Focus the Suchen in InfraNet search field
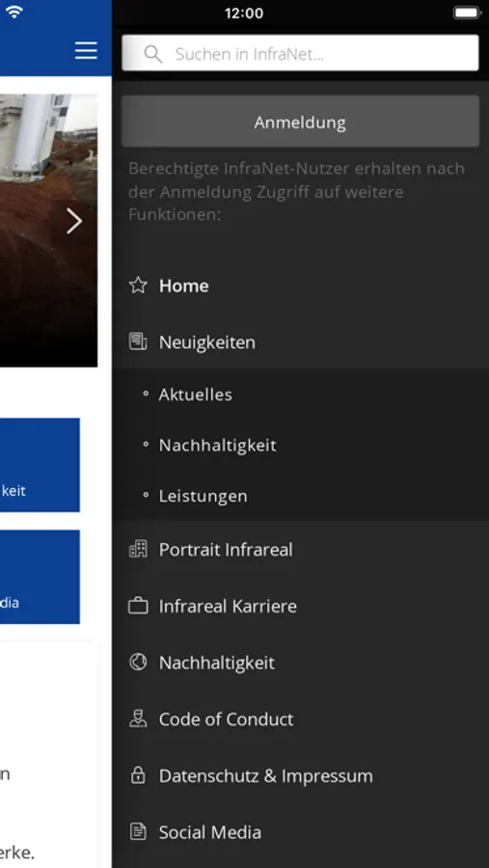 click(x=300, y=53)
